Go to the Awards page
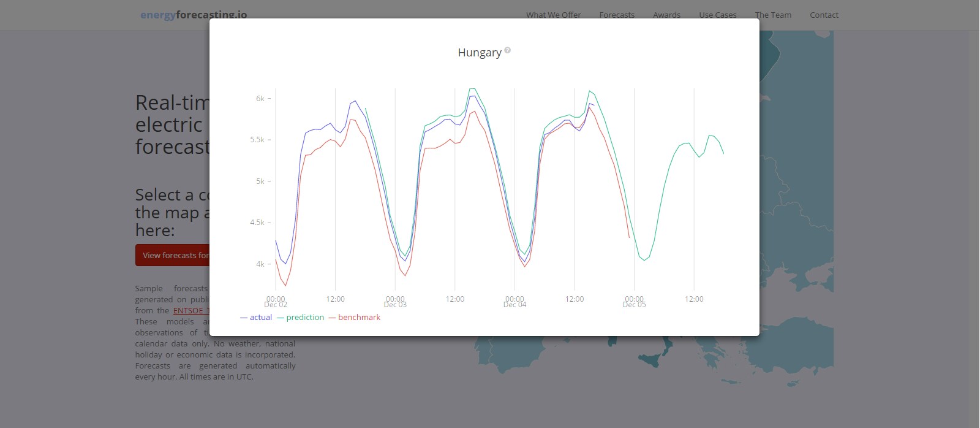Viewport: 980px width, 428px height. (666, 15)
